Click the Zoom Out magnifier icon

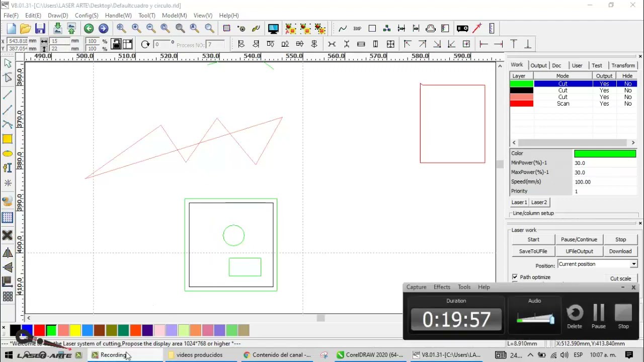tap(150, 29)
